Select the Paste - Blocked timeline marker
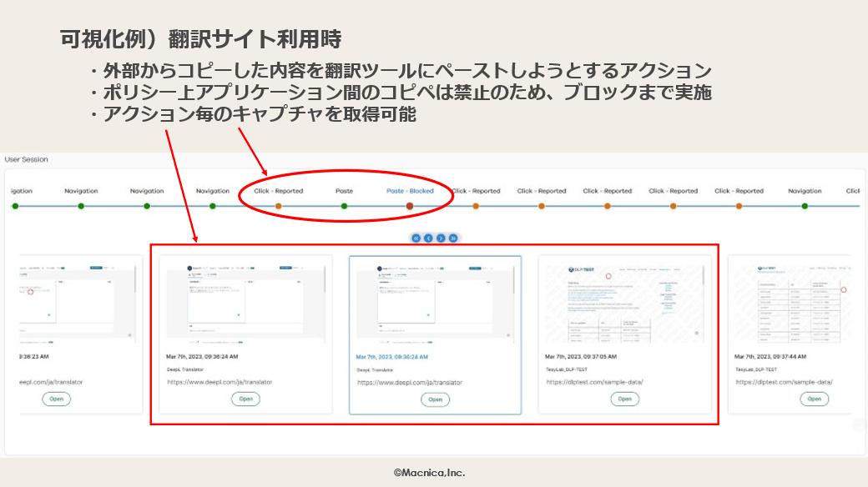Screen dimensions: 868x487 [x=410, y=206]
